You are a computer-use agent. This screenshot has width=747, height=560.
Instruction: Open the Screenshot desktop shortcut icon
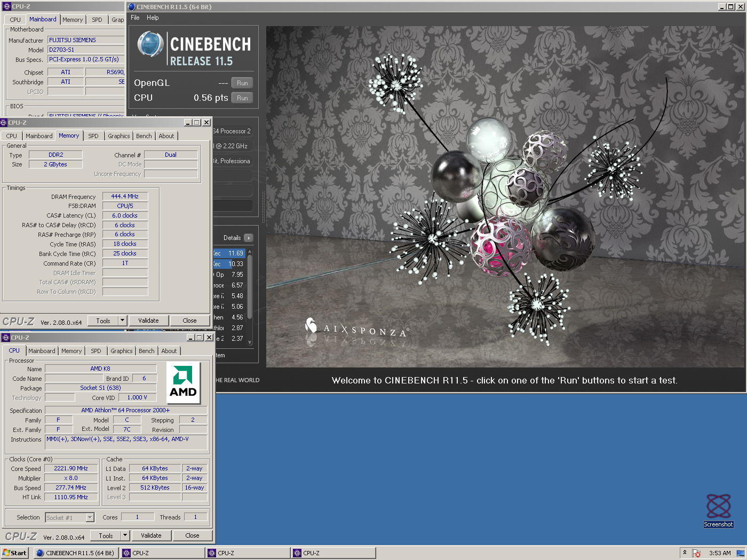point(718,506)
